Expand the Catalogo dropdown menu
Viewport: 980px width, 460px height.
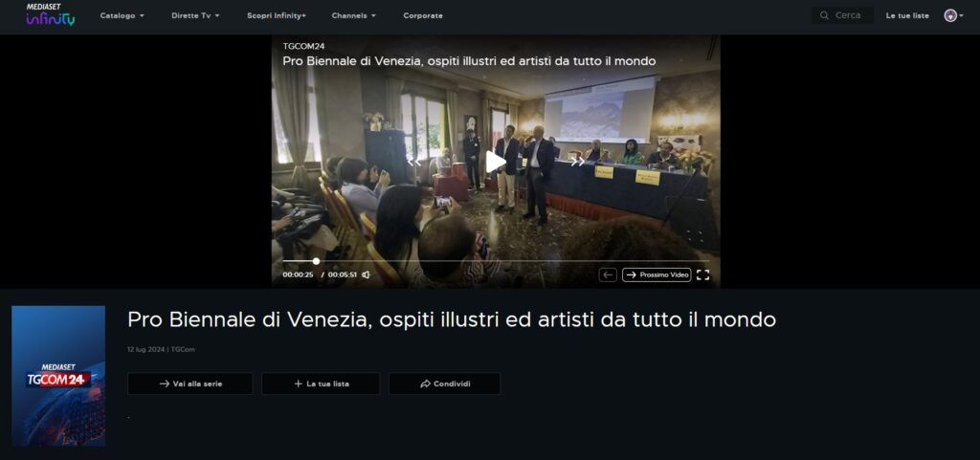[x=122, y=15]
